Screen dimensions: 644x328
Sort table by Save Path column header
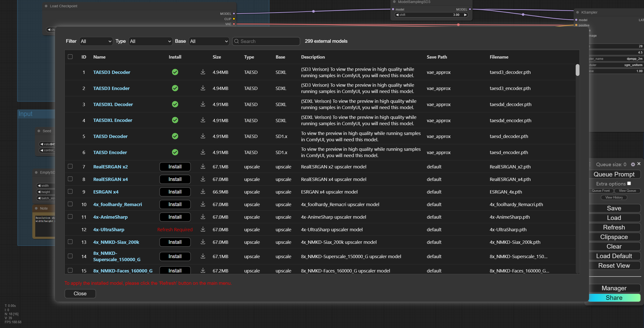(437, 57)
